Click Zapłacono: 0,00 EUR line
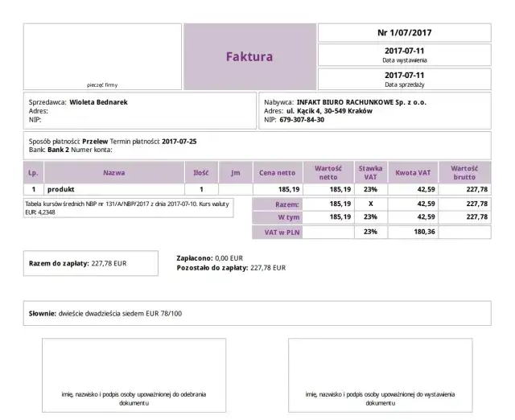Screen dimensions: 515x420 tap(209, 258)
